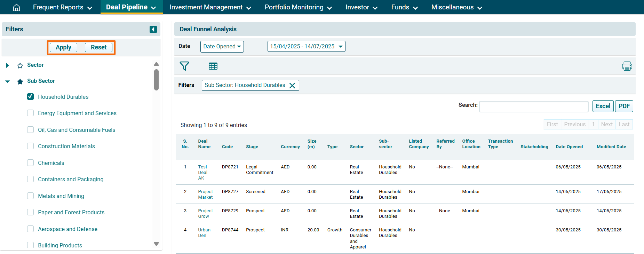Export the table using Excel button

[x=603, y=106]
